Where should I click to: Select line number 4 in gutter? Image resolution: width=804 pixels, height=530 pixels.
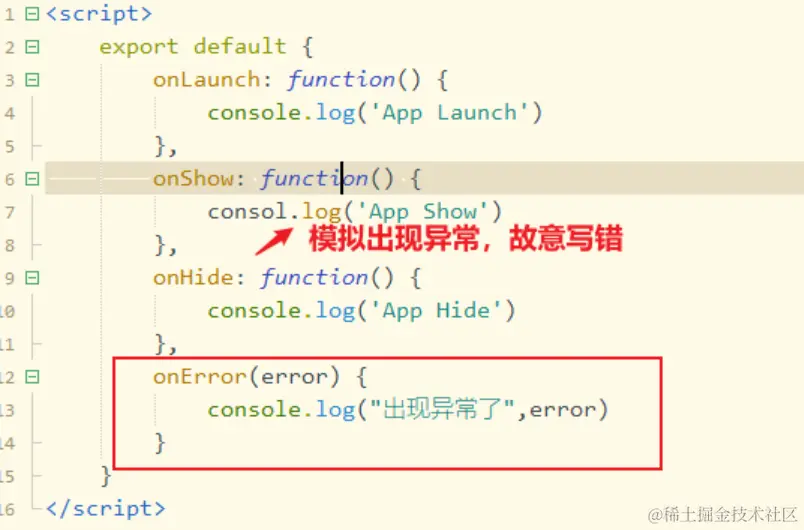(x=10, y=113)
